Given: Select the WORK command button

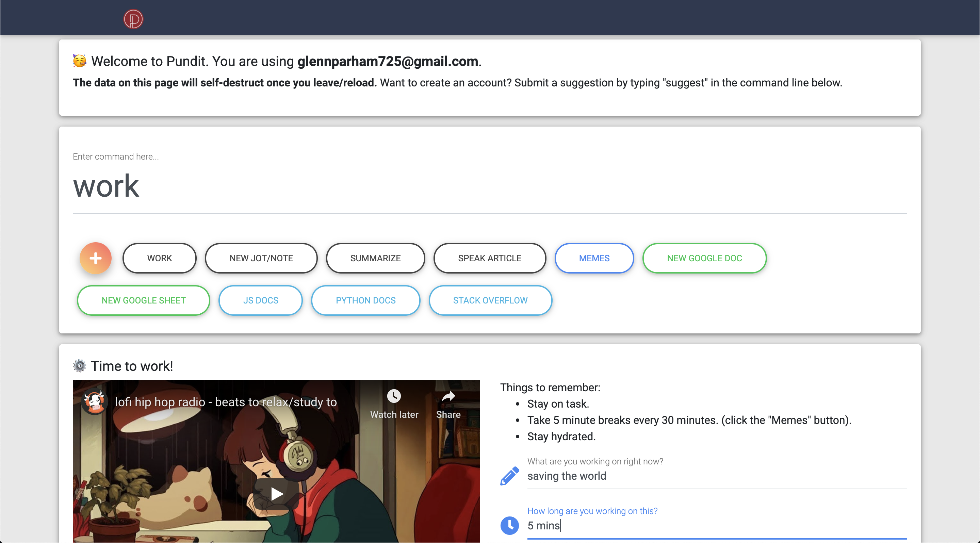Looking at the screenshot, I should pyautogui.click(x=159, y=258).
